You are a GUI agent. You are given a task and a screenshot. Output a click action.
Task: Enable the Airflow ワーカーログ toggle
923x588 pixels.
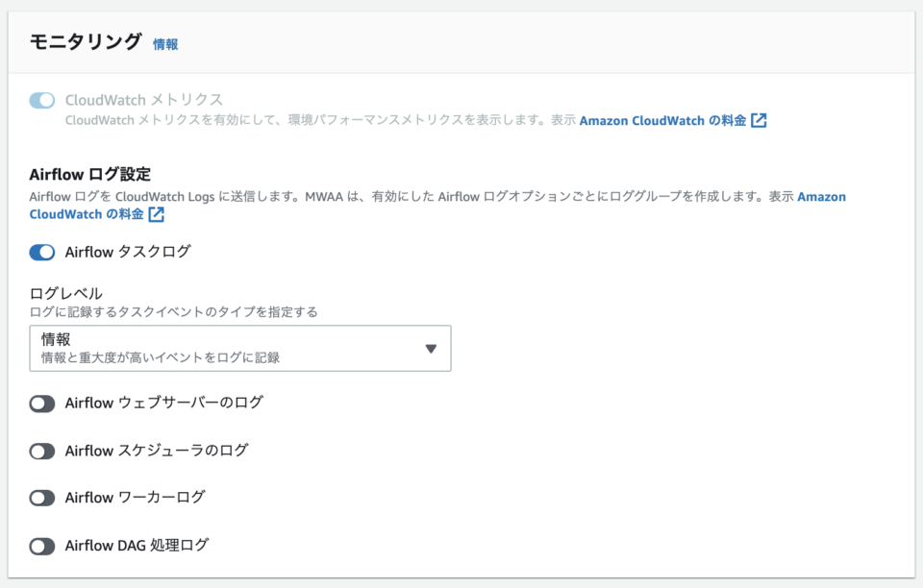(x=40, y=498)
